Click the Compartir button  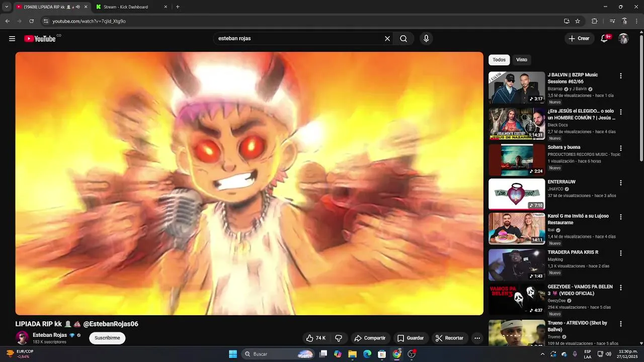coord(370,338)
